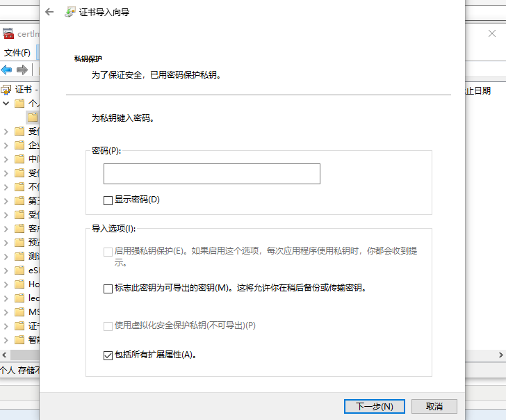This screenshot has width=506, height=420.
Task: Click the folder icon beside 个 tree item
Action: pos(19,104)
